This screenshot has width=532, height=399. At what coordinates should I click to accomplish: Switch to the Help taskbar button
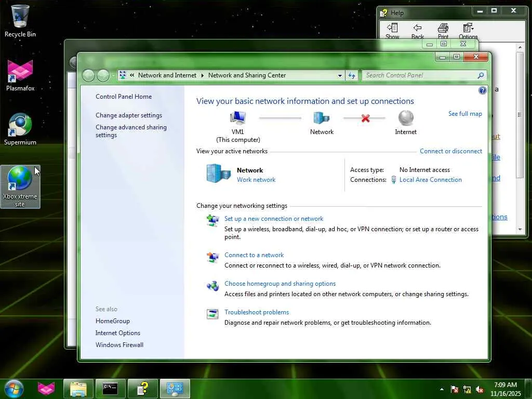(142, 389)
